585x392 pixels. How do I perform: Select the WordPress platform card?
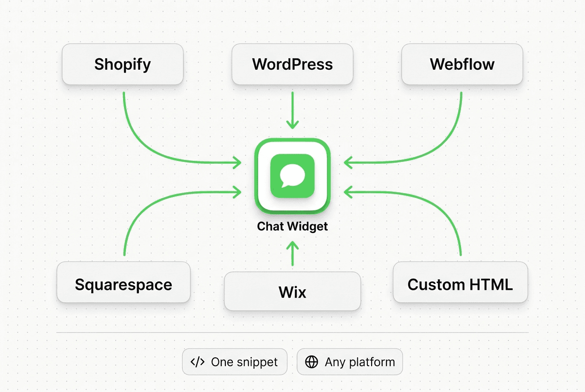pyautogui.click(x=292, y=64)
